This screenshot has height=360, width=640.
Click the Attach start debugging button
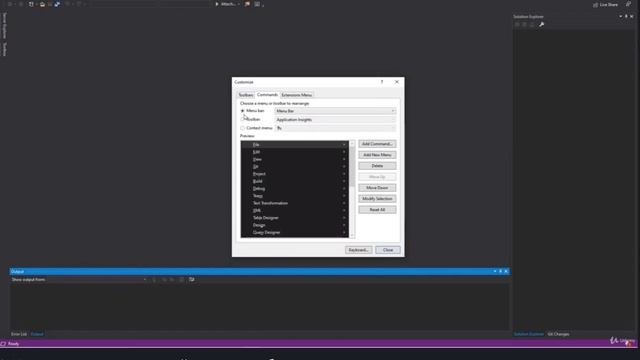pyautogui.click(x=225, y=4)
